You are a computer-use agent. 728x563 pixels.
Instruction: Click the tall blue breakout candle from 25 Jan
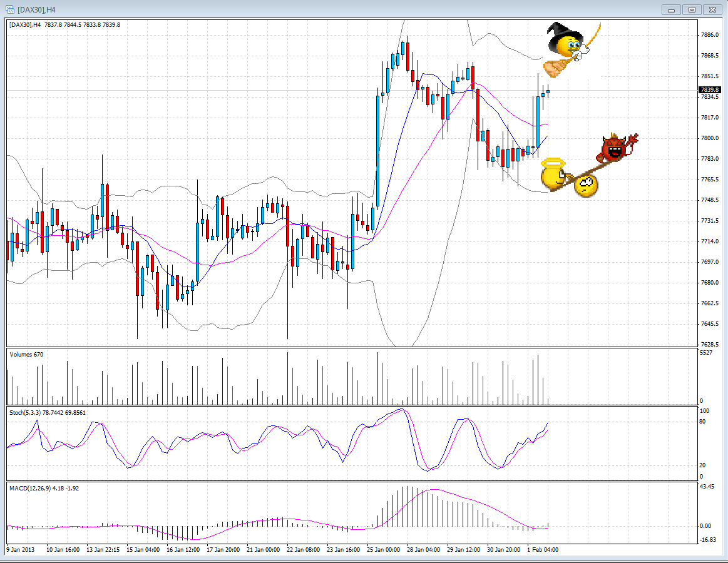[x=378, y=144]
